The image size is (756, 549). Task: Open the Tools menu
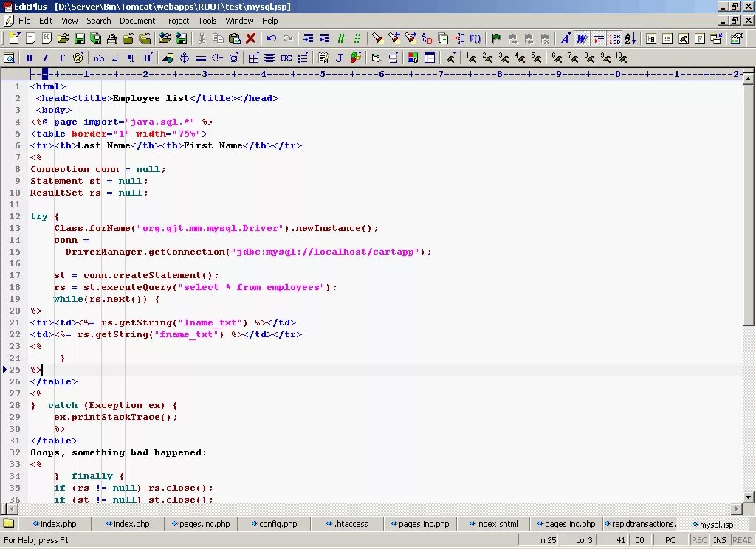point(207,21)
